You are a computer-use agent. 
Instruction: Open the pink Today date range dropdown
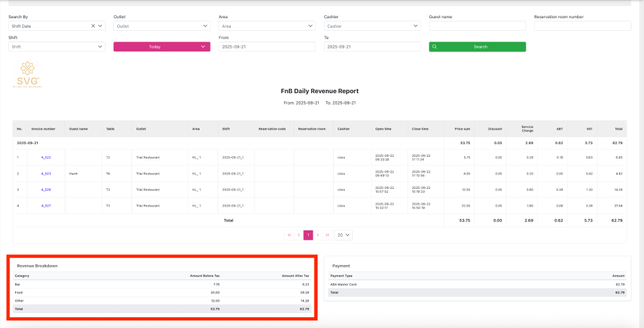click(x=162, y=47)
